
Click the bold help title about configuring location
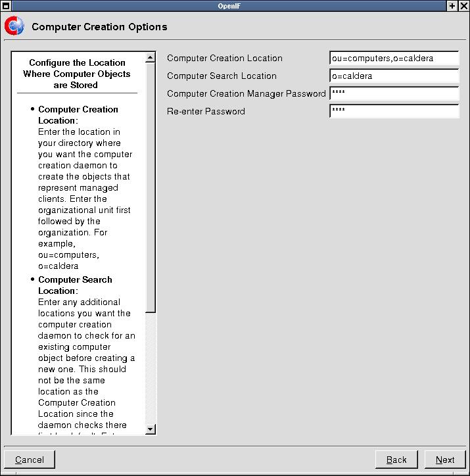80,74
